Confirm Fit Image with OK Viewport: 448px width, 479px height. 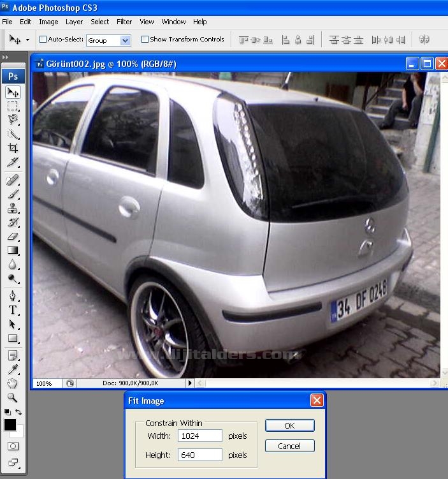(289, 425)
